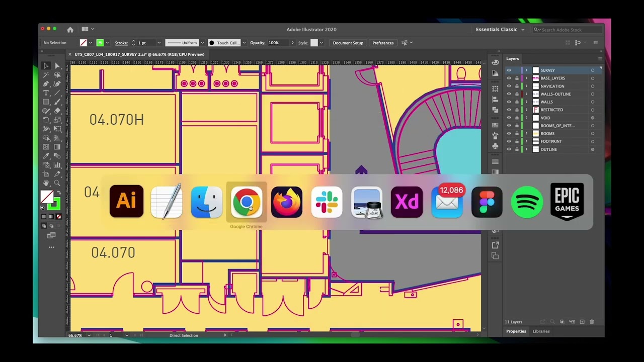
Task: Select the Hand tool
Action: (x=46, y=183)
